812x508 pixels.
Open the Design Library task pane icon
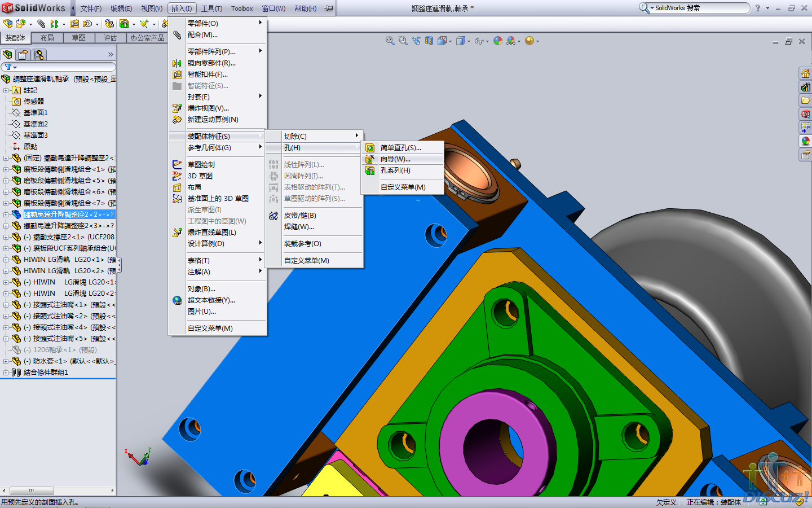pos(805,87)
